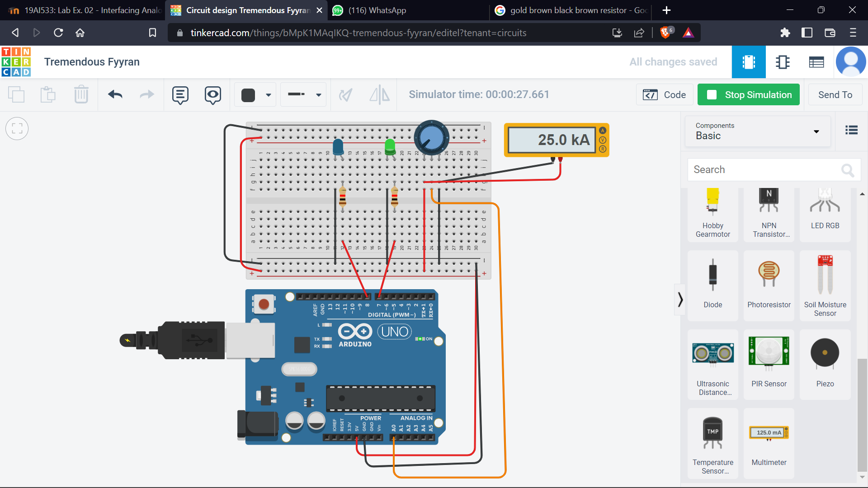Open the component list view
Viewport: 868px width, 488px height.
[816, 62]
